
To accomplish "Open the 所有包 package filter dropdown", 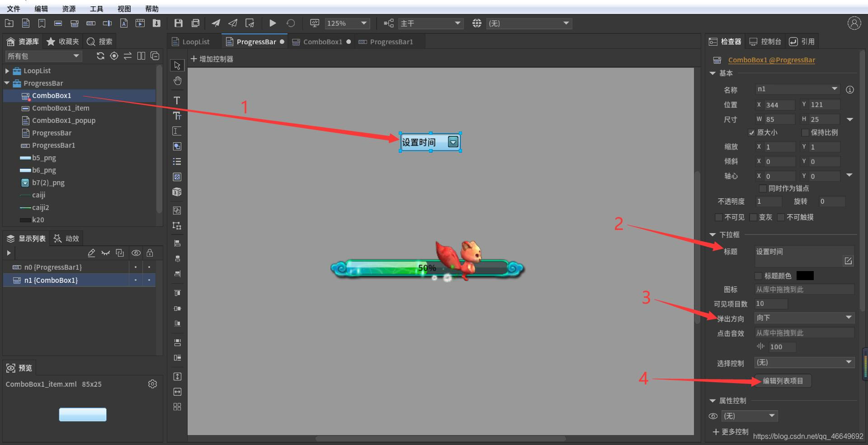I will (x=43, y=56).
